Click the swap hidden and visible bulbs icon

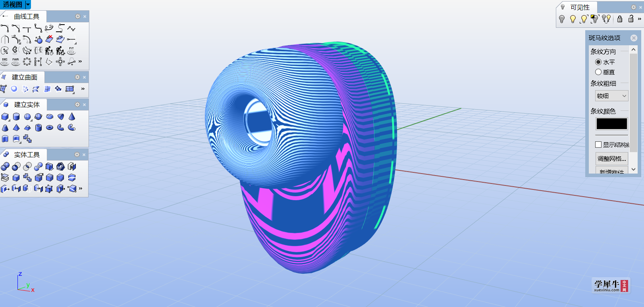606,19
